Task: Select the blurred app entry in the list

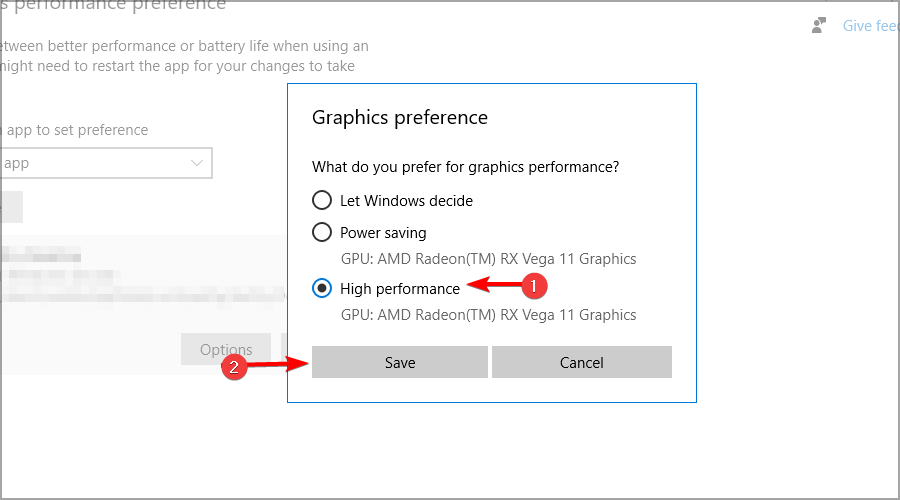Action: [x=142, y=274]
